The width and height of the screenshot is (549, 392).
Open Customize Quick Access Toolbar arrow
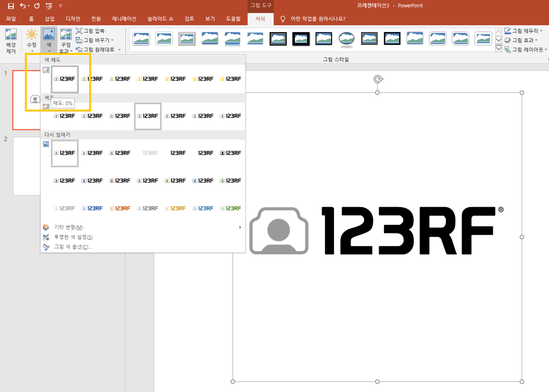[x=61, y=6]
